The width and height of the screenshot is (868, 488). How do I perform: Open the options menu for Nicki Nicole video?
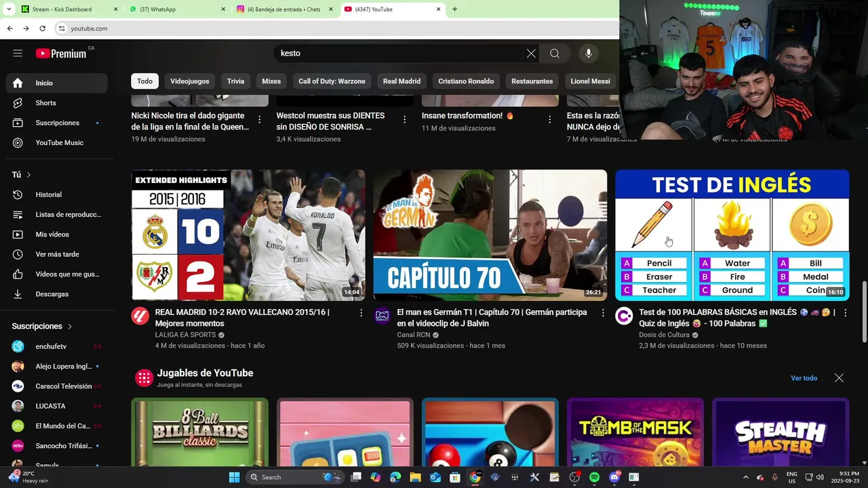click(x=259, y=119)
